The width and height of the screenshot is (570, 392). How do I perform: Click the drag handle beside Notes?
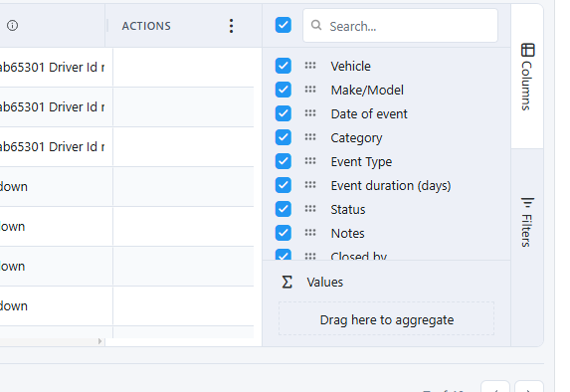click(310, 233)
